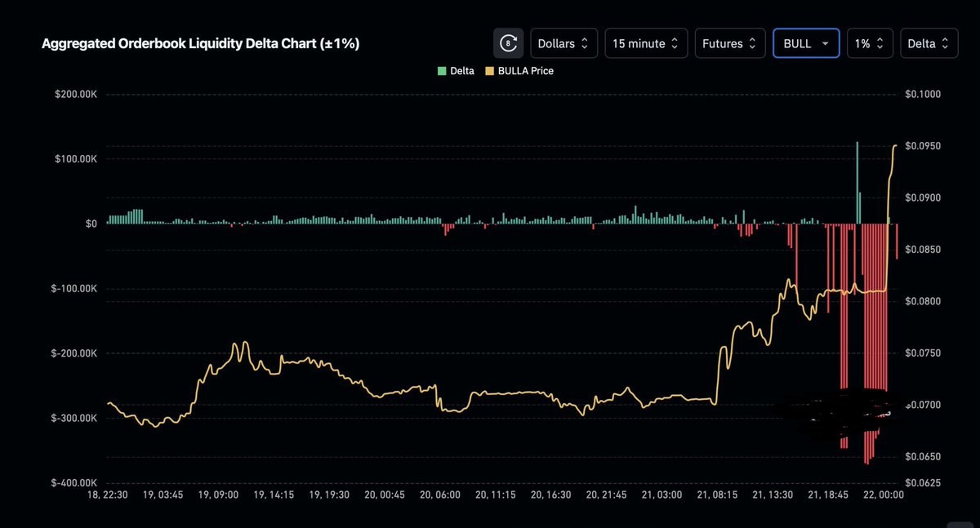Click the BULL symbol selector field
This screenshot has width=980, height=528.
(x=806, y=43)
